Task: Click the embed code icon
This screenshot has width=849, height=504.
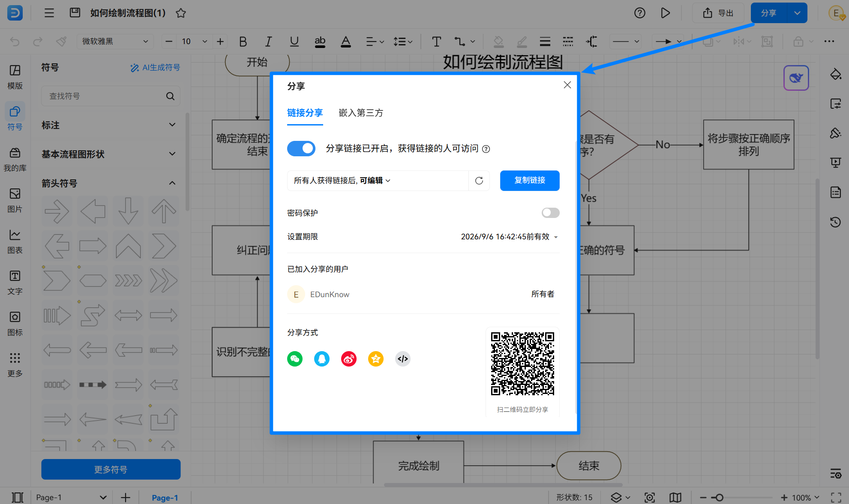Action: pos(403,359)
